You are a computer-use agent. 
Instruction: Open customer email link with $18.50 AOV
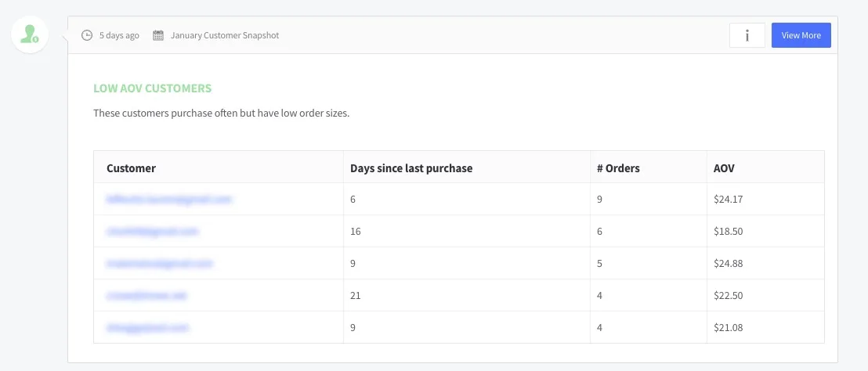click(153, 232)
